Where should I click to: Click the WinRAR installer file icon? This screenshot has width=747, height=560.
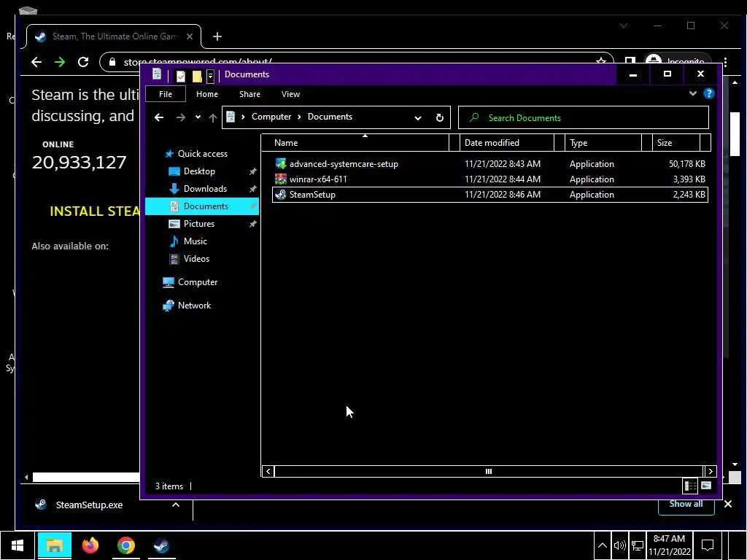(x=281, y=179)
